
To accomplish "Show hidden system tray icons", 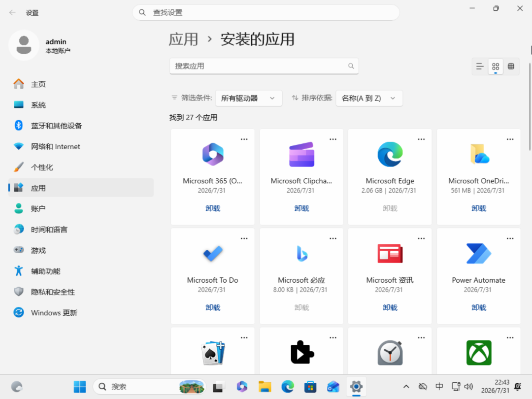I will [406, 387].
